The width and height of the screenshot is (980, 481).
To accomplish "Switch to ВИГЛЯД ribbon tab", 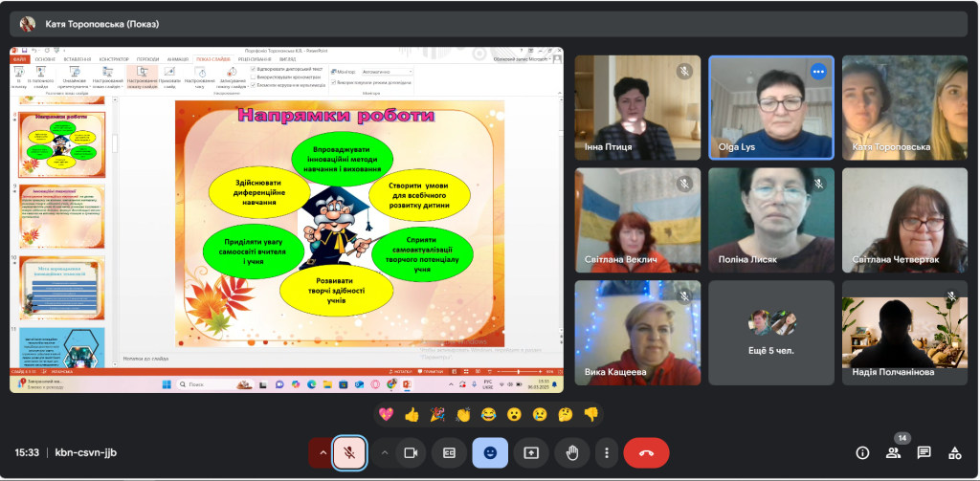I will point(288,59).
